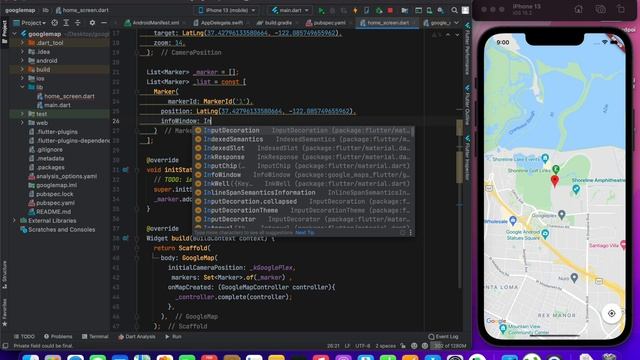Screen dimensions: 640x360
Task: Open the Favorites side tool window
Action: click(4, 312)
